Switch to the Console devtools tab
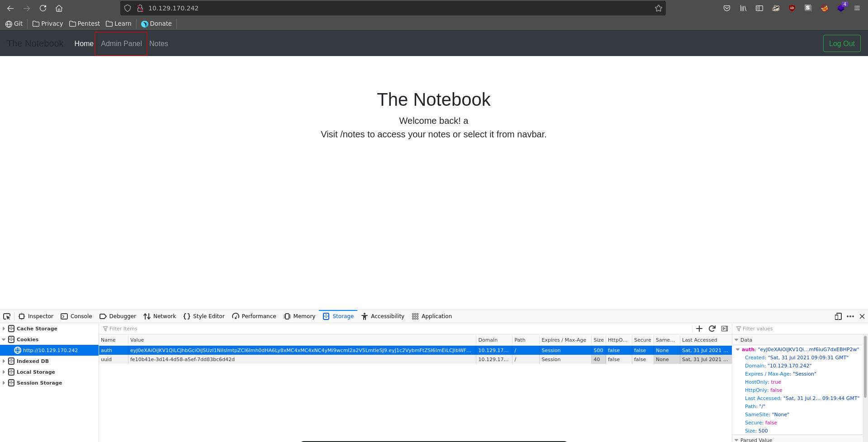868x442 pixels. point(76,316)
